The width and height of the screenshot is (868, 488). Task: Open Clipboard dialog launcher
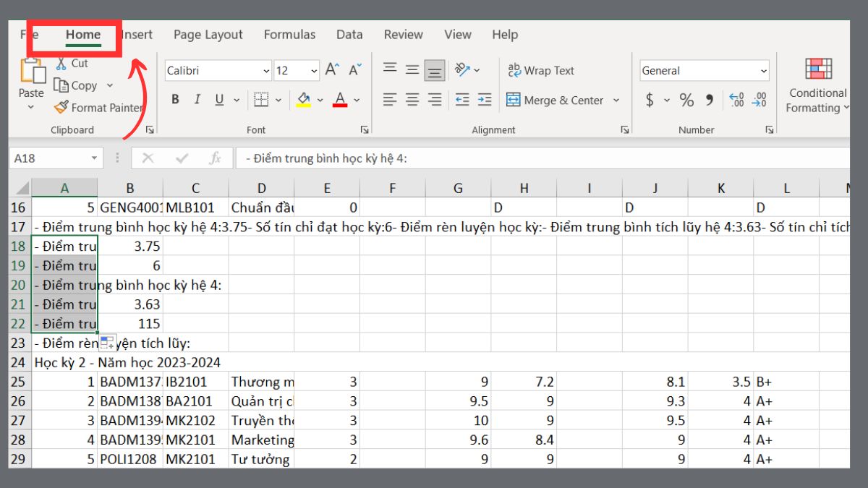(150, 130)
